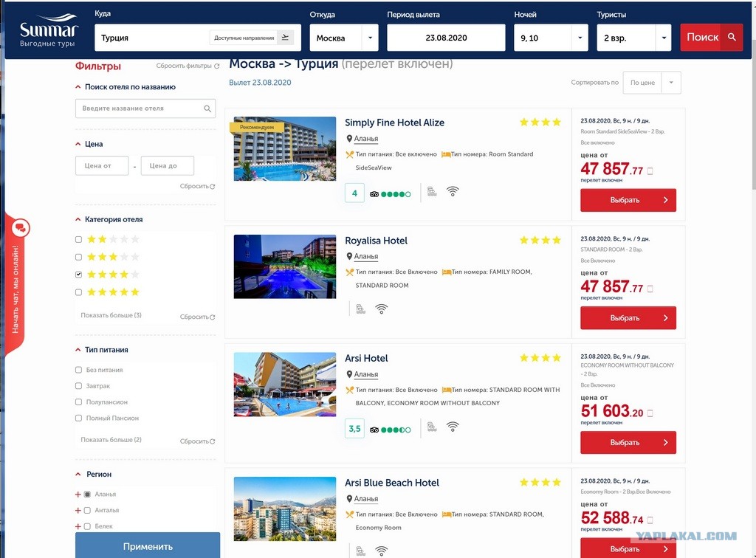Screen dimensions: 756x558
Task: Click price info icon next to 51 603.20
Action: (x=650, y=413)
